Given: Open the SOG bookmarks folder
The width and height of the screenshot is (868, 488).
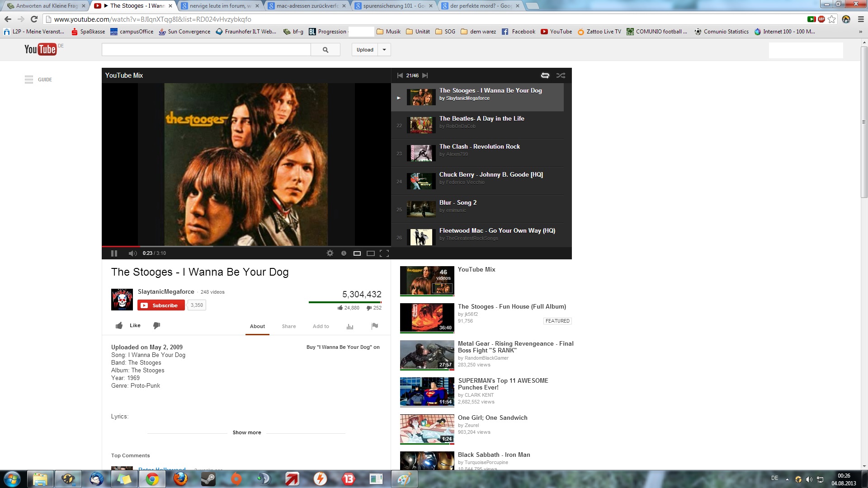Looking at the screenshot, I should tap(445, 32).
